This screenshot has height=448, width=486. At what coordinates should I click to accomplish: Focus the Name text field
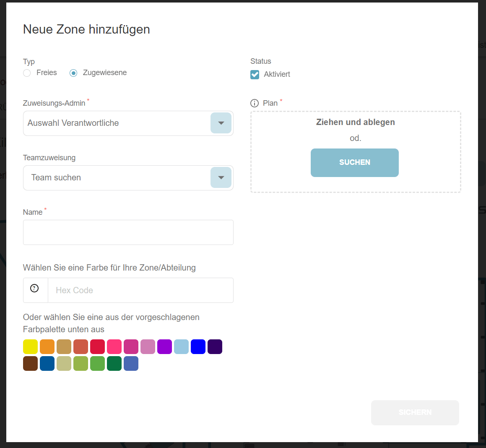click(128, 232)
